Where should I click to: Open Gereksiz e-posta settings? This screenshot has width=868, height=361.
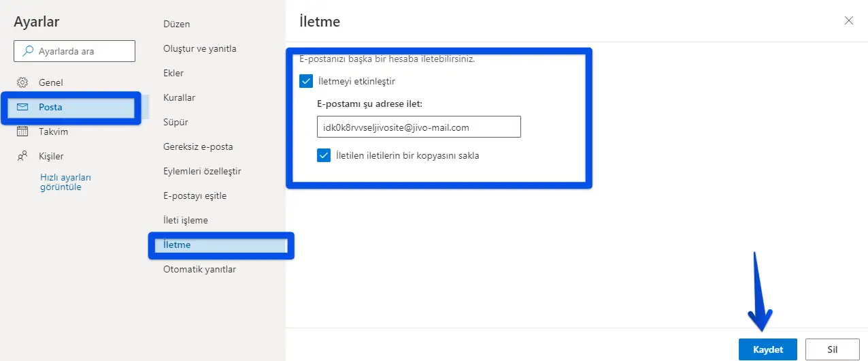point(198,146)
